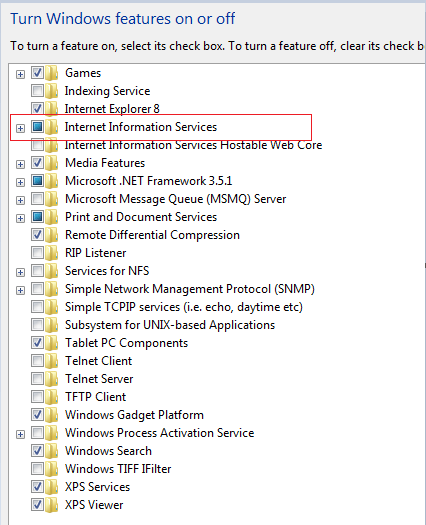Expand the Games feature node
This screenshot has height=525, width=426.
(20, 74)
